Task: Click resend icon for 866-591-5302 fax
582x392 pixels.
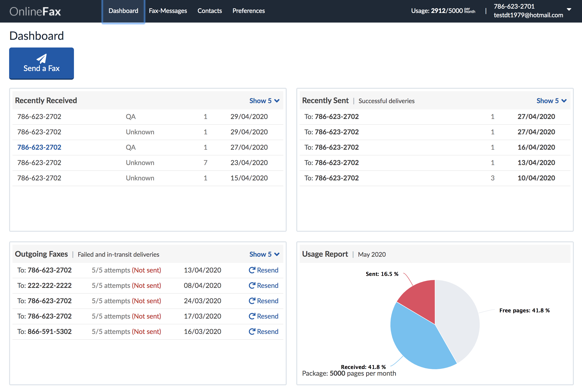Action: point(252,332)
